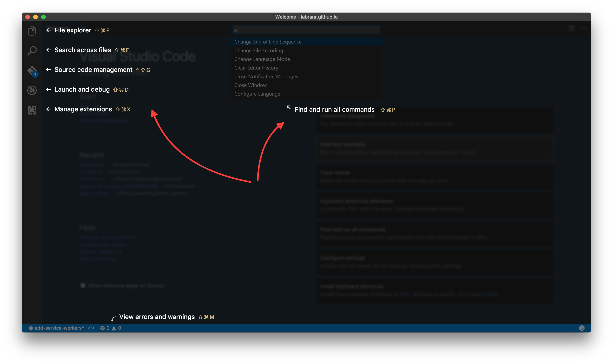Click the split editor icon at top right
The height and width of the screenshot is (364, 613).
tap(572, 28)
